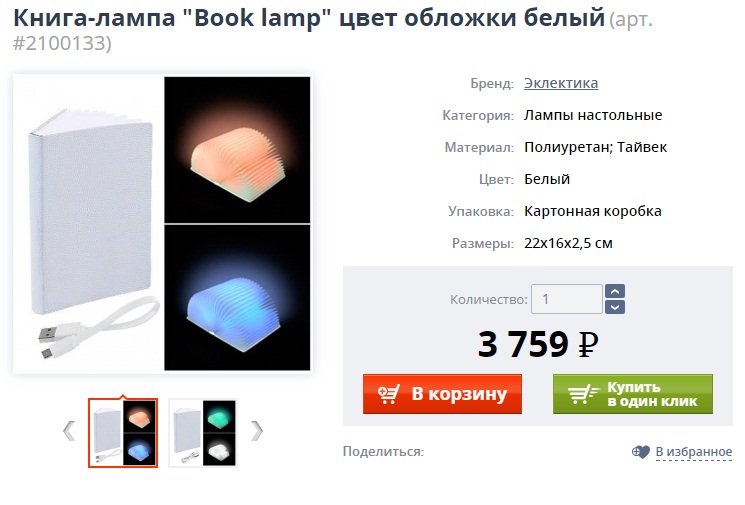Add the product via В избранное link
This screenshot has width=745, height=505.
pos(694,452)
